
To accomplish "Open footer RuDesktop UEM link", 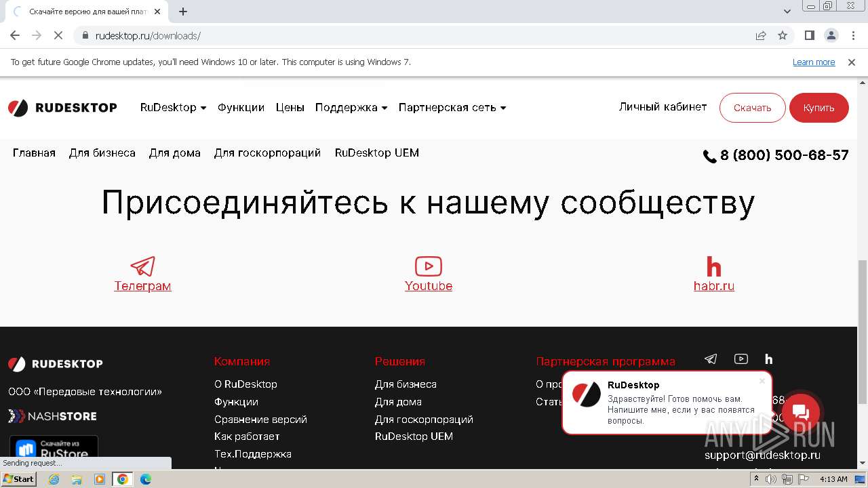I will [414, 436].
